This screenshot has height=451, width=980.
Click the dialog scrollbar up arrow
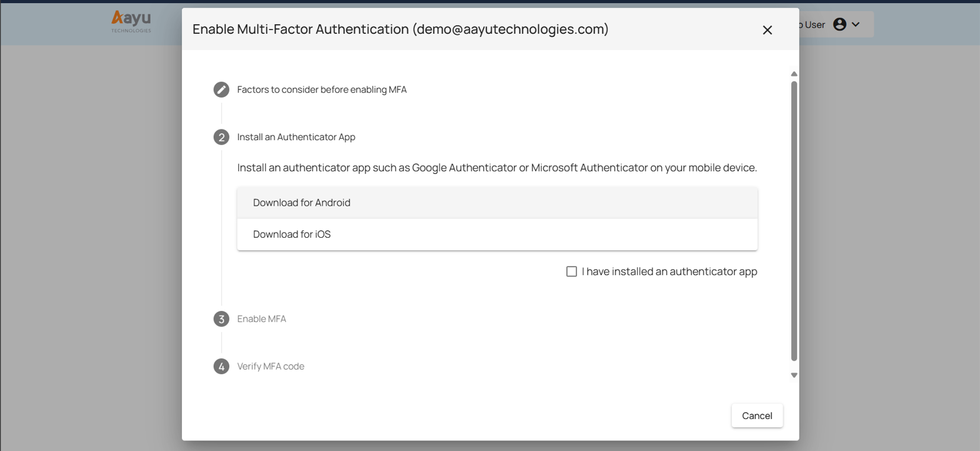coord(794,74)
